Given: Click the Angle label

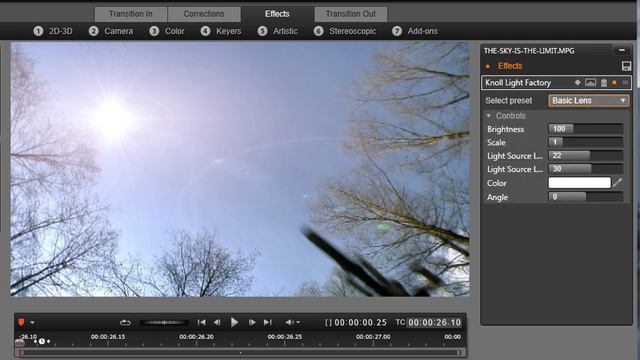Looking at the screenshot, I should coord(498,197).
